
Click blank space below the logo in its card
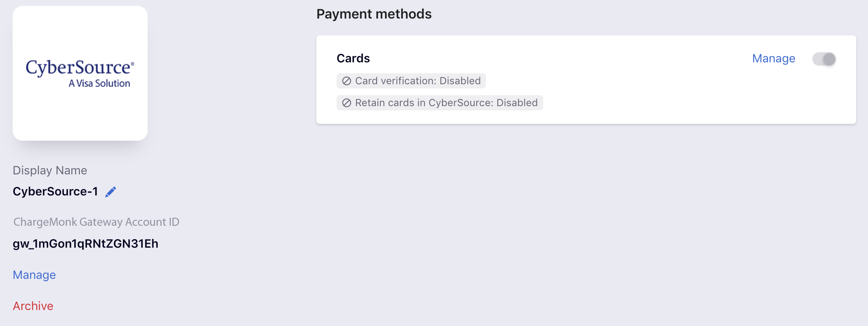tap(80, 116)
